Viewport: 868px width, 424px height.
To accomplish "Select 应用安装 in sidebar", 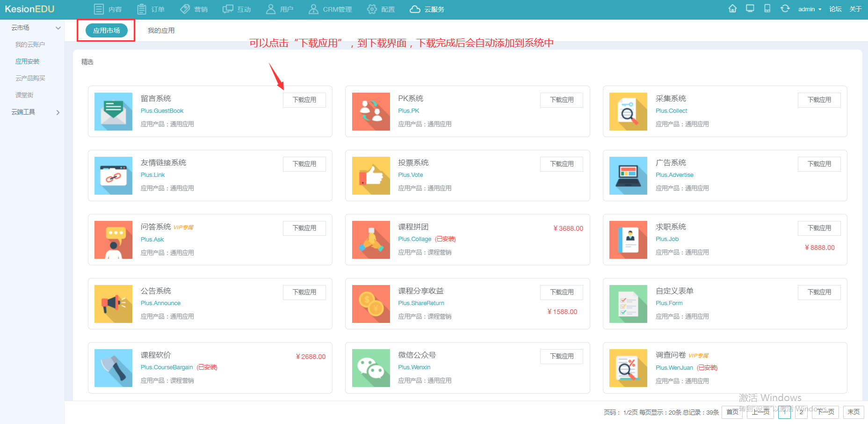I will [x=27, y=62].
